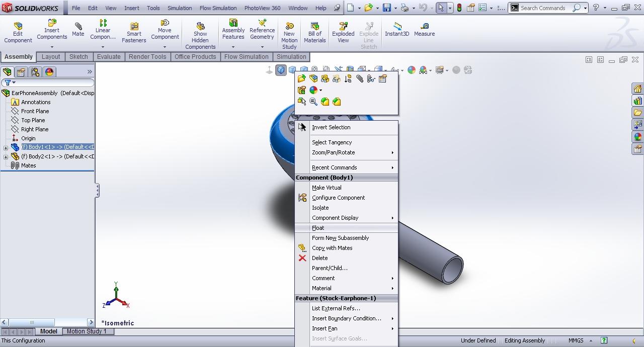Open Component Display submenu
644x347 pixels.
[x=347, y=218]
